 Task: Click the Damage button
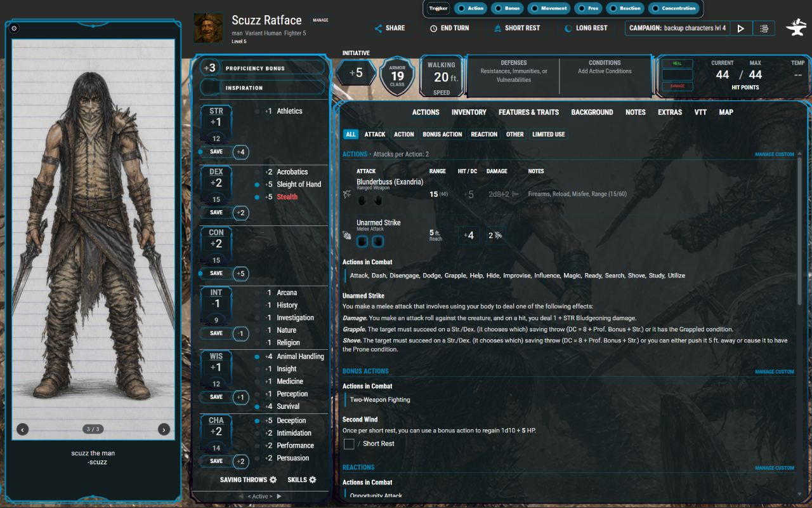click(x=678, y=86)
